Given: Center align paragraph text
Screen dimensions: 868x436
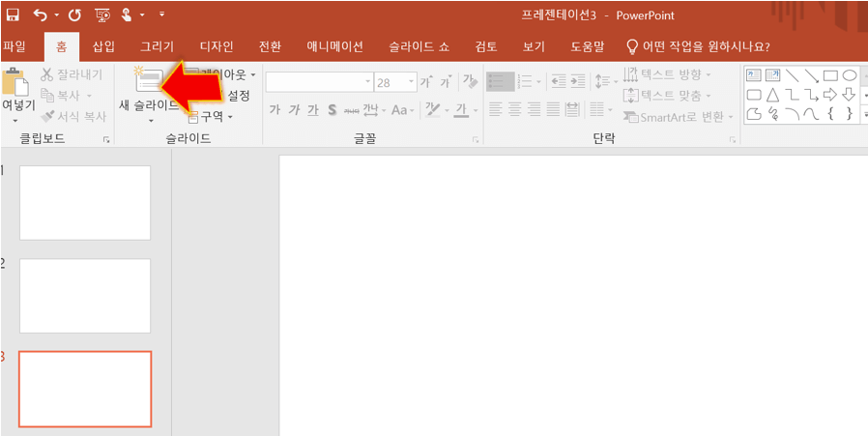Looking at the screenshot, I should pyautogui.click(x=515, y=109).
